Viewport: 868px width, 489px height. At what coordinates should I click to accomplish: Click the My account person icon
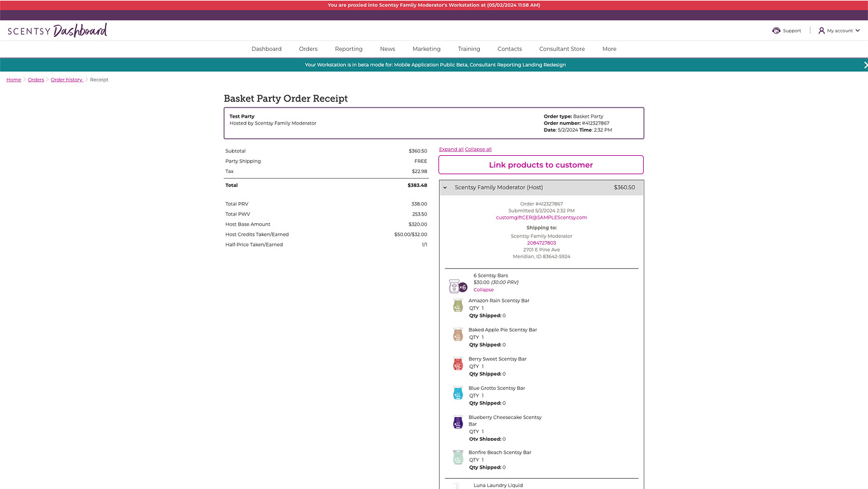(x=821, y=31)
